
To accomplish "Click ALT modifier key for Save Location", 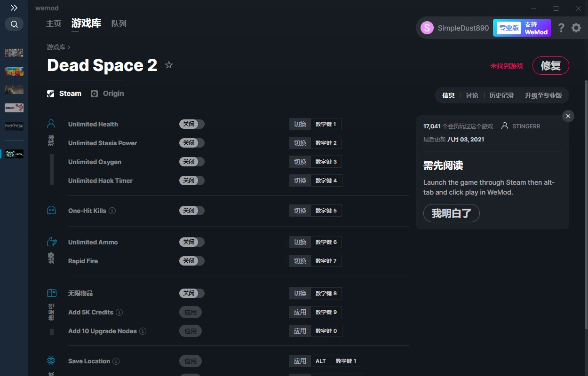I will (x=321, y=361).
